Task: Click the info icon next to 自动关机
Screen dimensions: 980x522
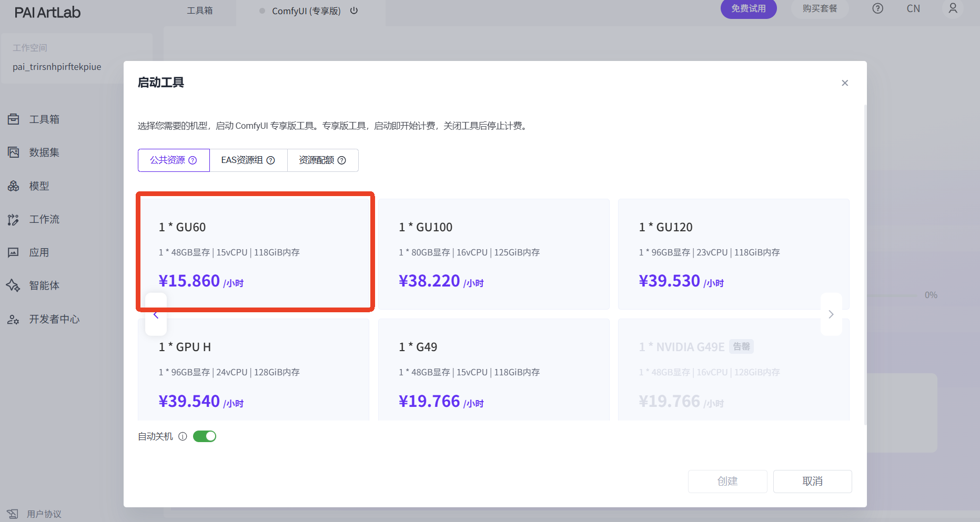Action: click(x=183, y=436)
